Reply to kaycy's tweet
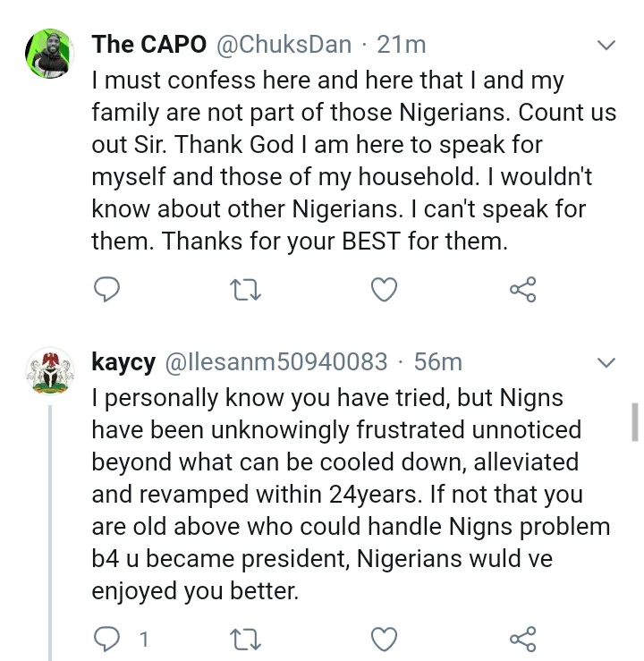 tap(107, 638)
